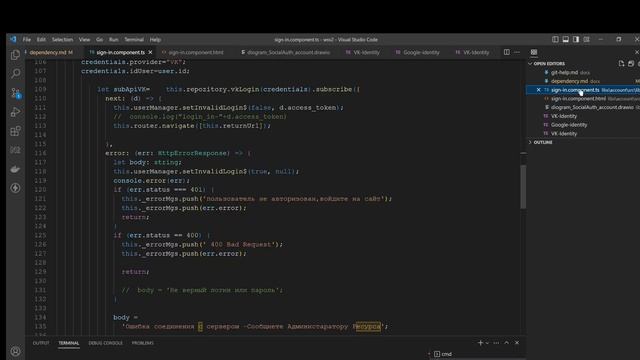Image resolution: width=640 pixels, height=360 pixels.
Task: Open the Search view in activity bar
Action: 15,73
